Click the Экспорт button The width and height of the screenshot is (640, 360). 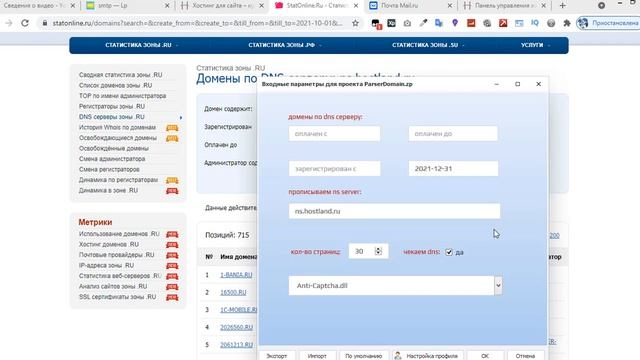pyautogui.click(x=277, y=356)
